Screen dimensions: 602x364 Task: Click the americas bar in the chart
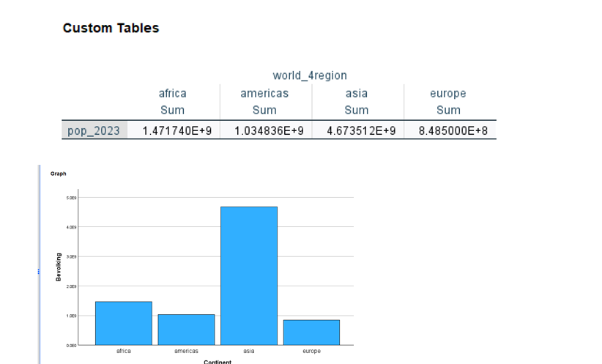pos(186,330)
